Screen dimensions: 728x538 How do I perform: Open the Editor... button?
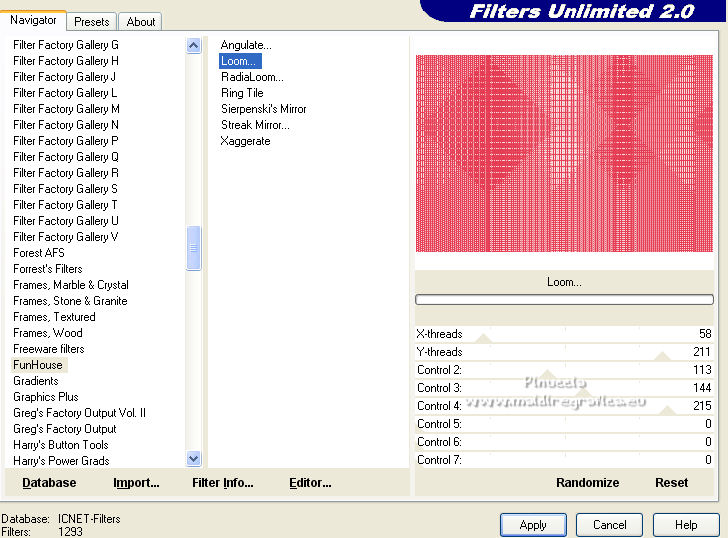click(310, 483)
